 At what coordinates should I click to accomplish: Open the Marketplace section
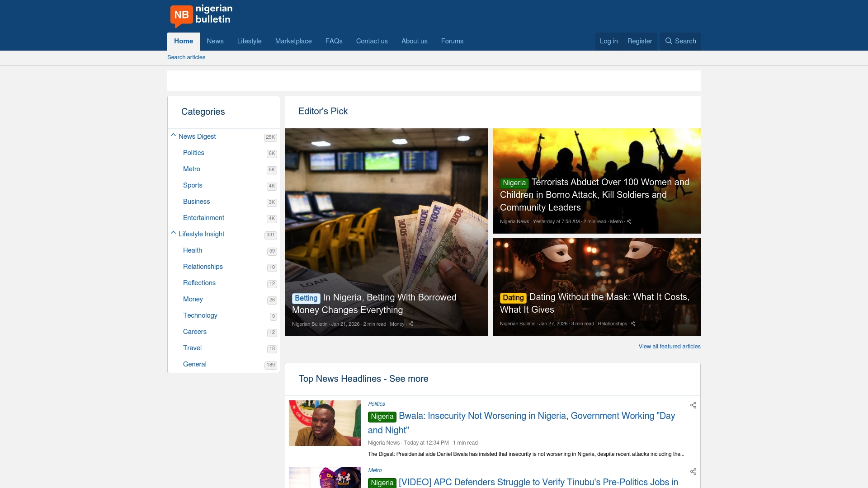pos(293,41)
